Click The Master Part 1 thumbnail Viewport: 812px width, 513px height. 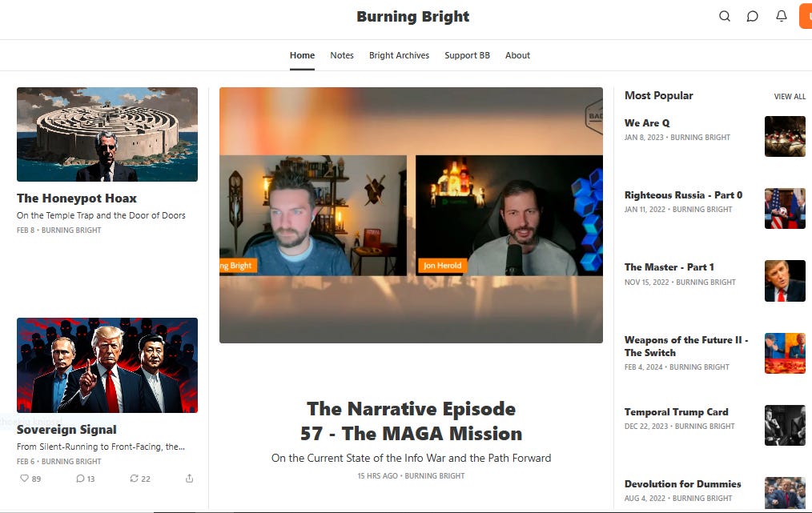(785, 281)
